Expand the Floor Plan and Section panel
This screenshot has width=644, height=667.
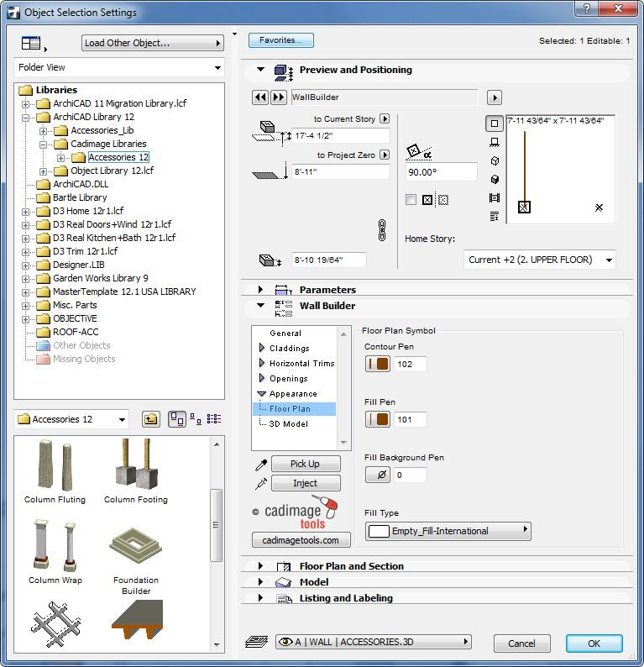[x=260, y=566]
